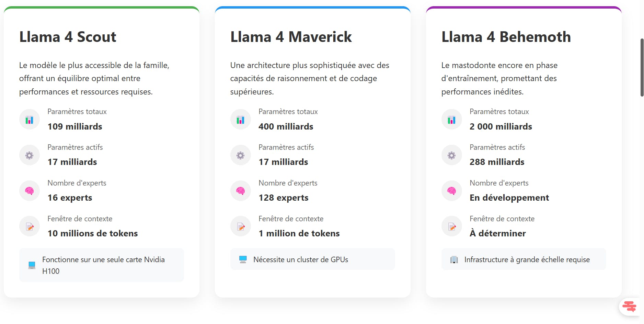Click the monitor icon in the GPU cluster badge

[x=243, y=259]
